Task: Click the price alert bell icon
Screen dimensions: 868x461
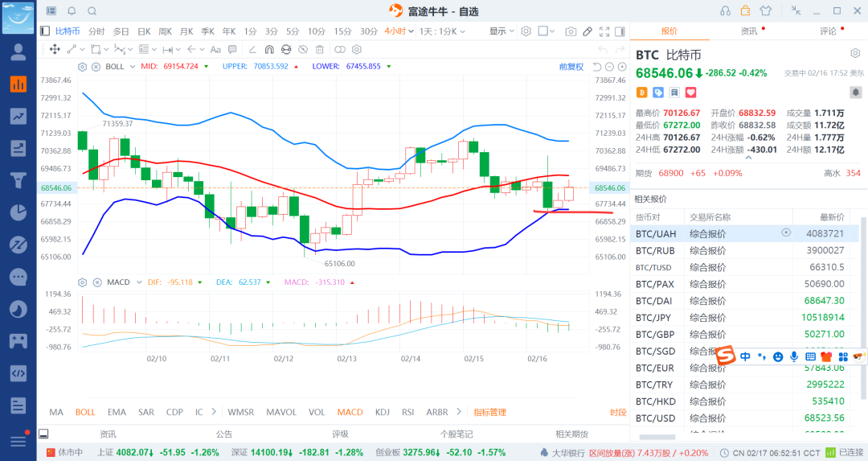Action: click(72, 11)
